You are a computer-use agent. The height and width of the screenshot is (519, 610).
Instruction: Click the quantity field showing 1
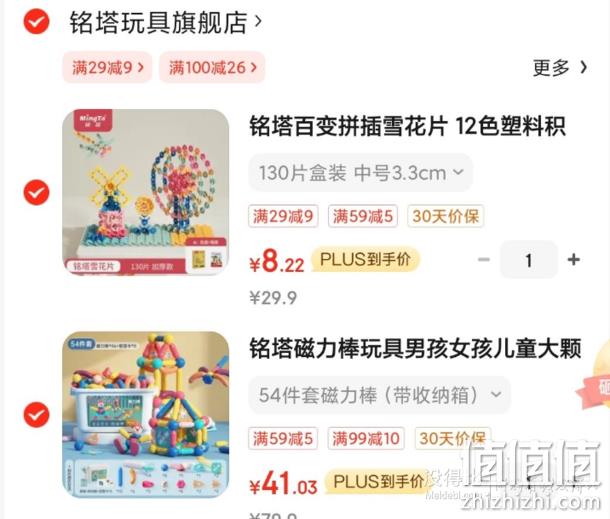[529, 260]
